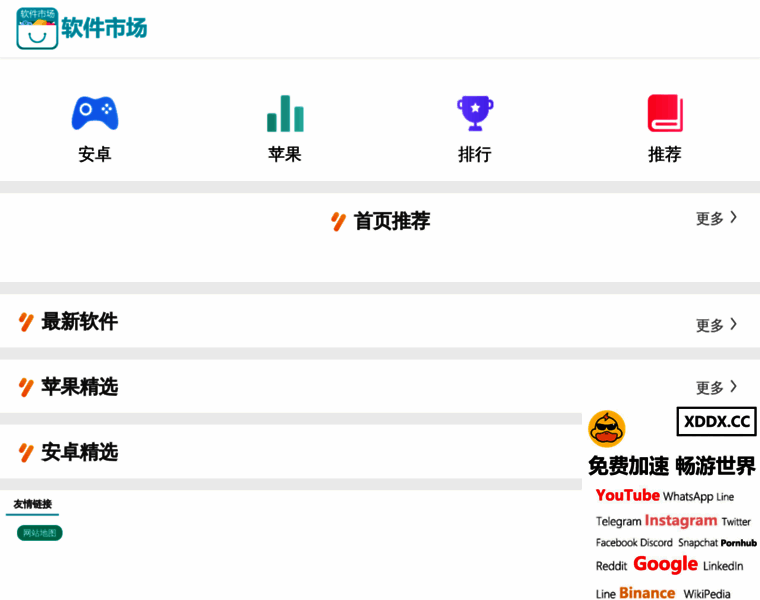Click the Telegram text in ad
The image size is (760, 600).
[x=618, y=521]
